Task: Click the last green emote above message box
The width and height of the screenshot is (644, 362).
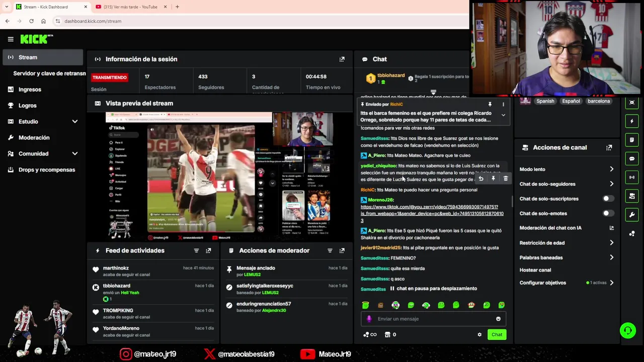Action: point(502,305)
